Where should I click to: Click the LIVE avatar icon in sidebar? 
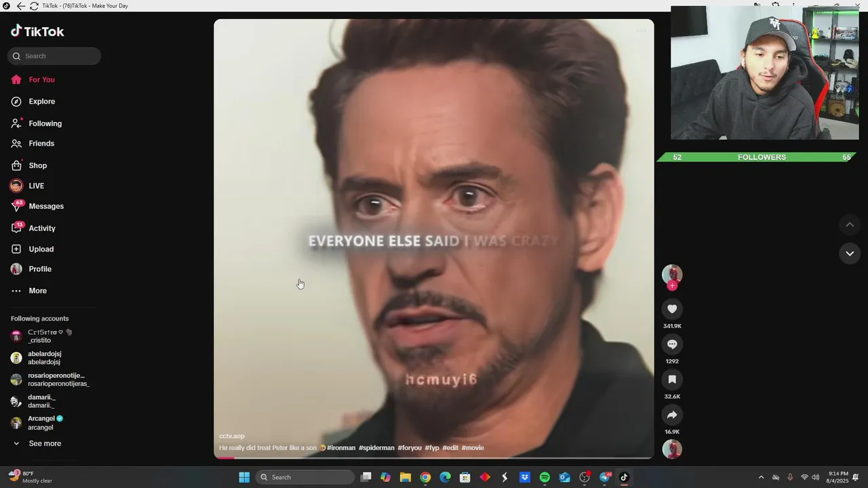point(16,186)
